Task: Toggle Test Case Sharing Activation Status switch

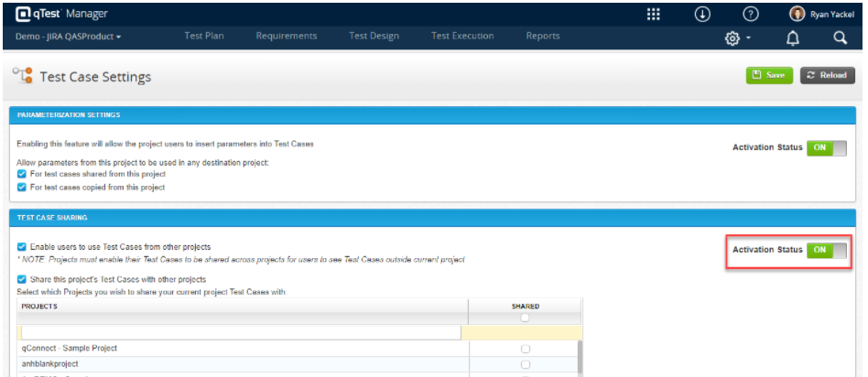Action: [x=827, y=250]
